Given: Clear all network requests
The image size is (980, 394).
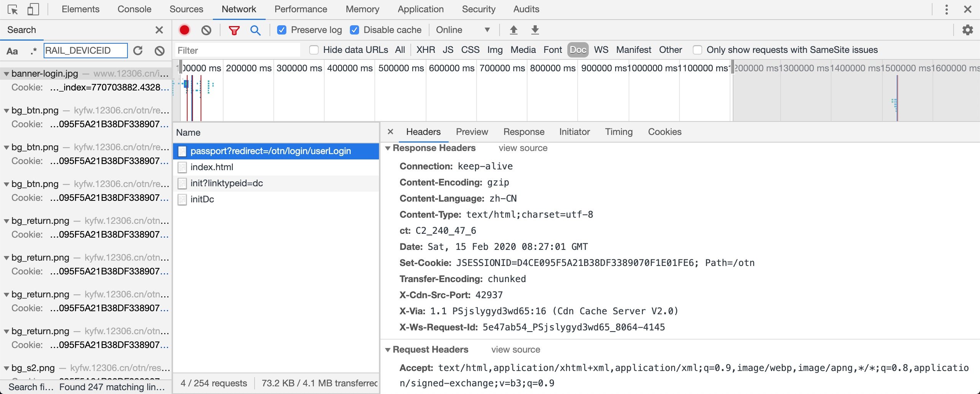Looking at the screenshot, I should pos(206,30).
